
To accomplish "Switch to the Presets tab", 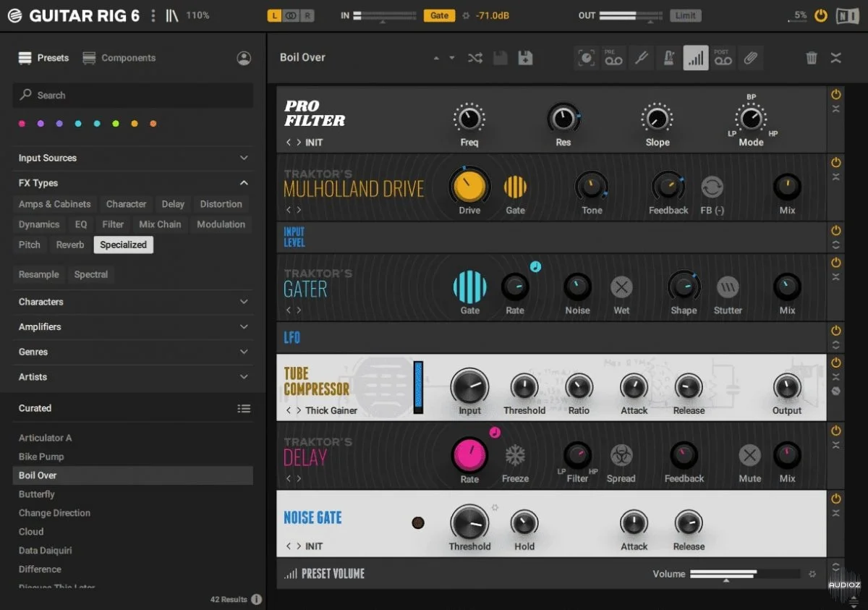I will pos(44,58).
